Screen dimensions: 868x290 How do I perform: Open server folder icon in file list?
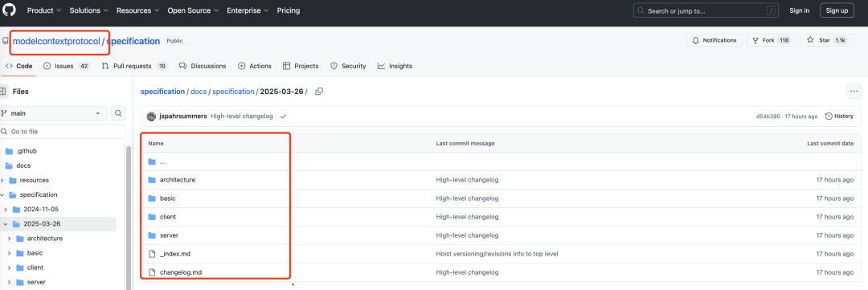coord(153,235)
